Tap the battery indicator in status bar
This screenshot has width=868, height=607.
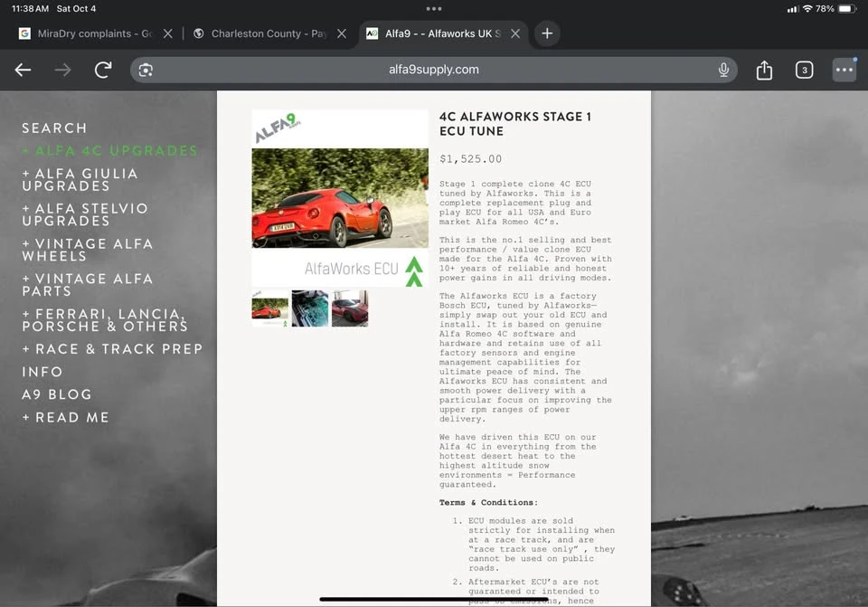847,9
